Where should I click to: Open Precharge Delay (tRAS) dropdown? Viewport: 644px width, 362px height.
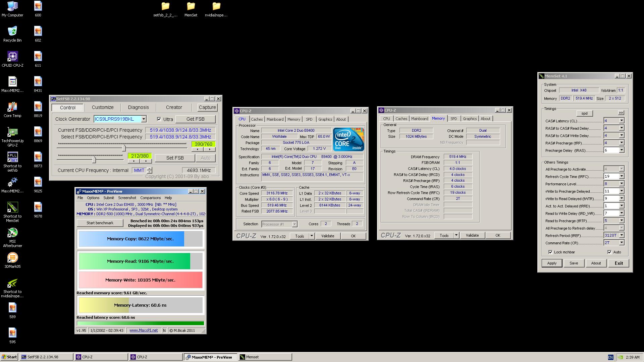click(x=622, y=150)
